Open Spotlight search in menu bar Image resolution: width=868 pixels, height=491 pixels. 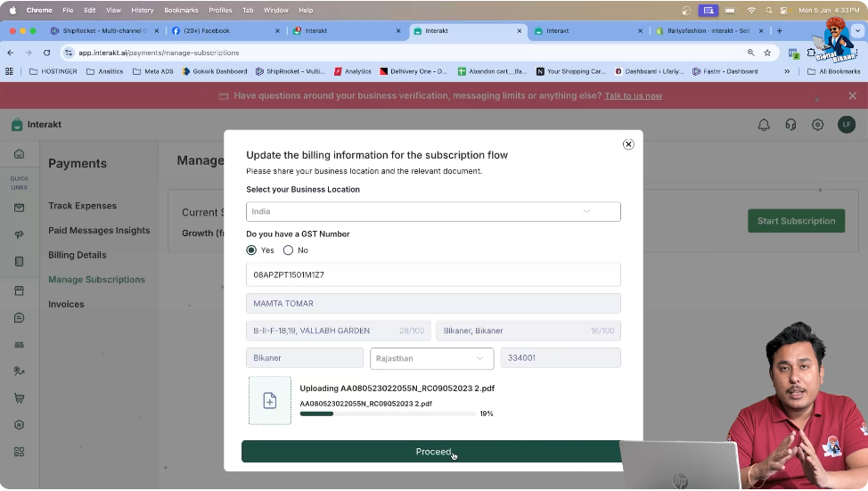pos(769,10)
